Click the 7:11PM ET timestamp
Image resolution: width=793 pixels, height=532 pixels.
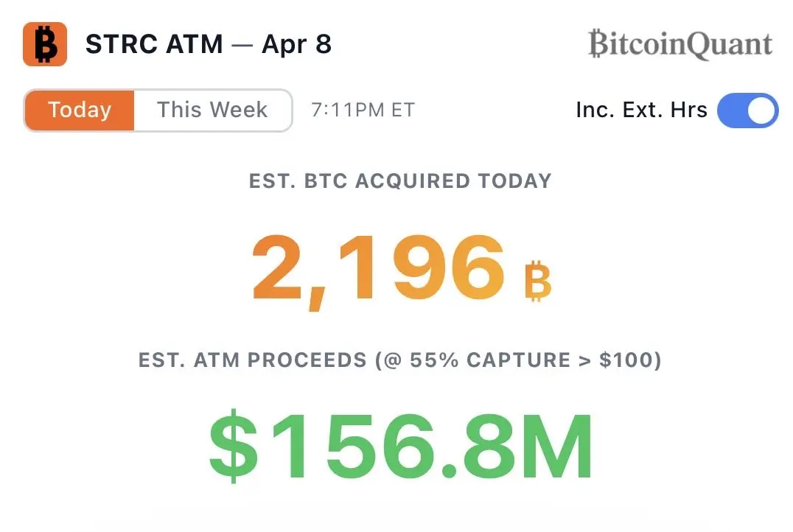tap(363, 111)
